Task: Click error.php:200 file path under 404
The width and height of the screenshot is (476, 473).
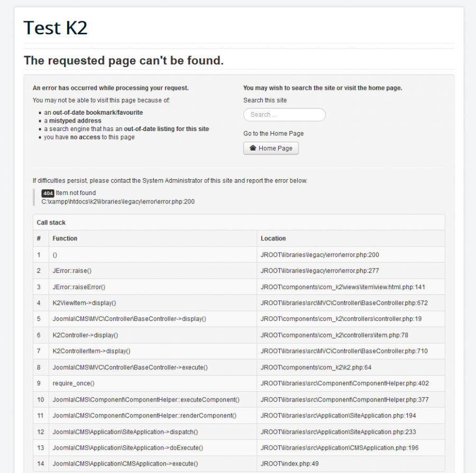Action: [118, 202]
